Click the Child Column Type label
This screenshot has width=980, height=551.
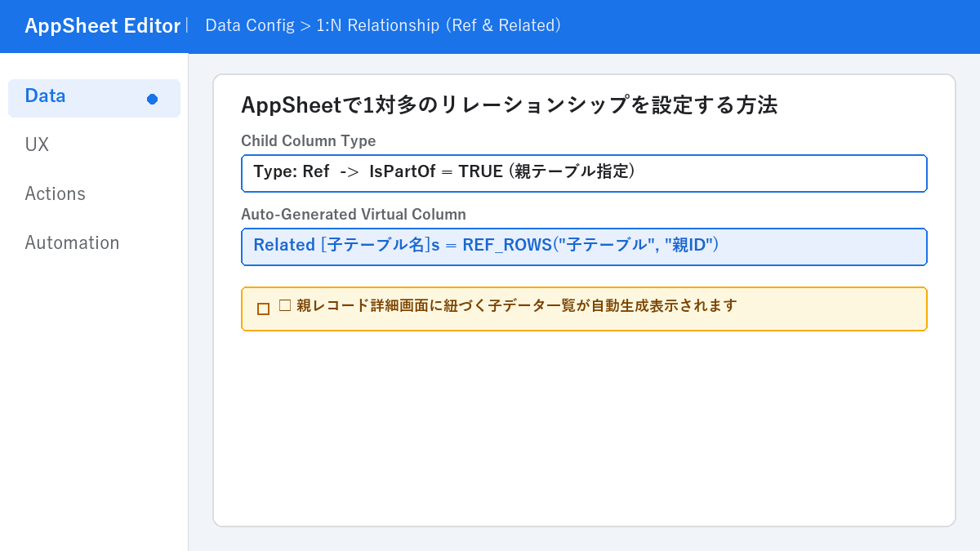[309, 141]
